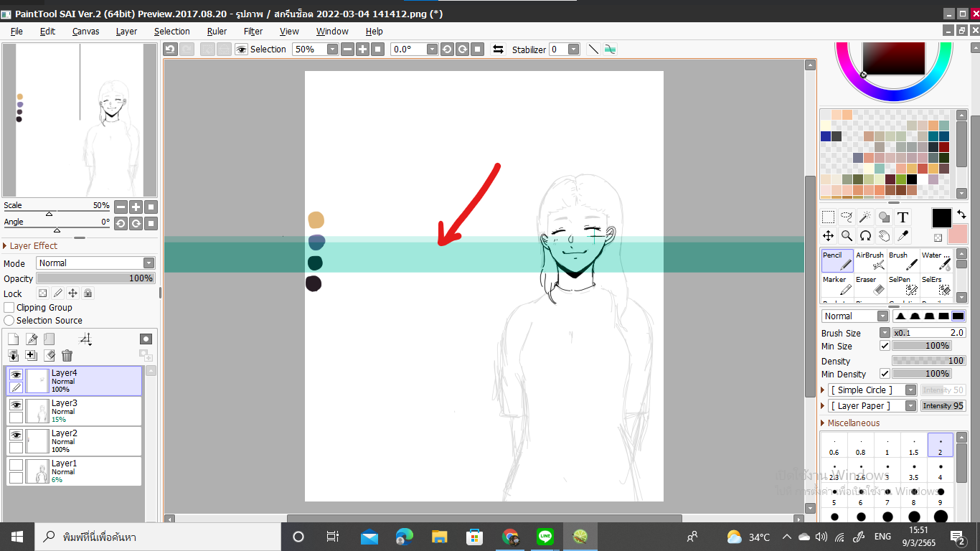Click the flip canvas horizontally icon
This screenshot has height=551, width=980.
tap(498, 50)
